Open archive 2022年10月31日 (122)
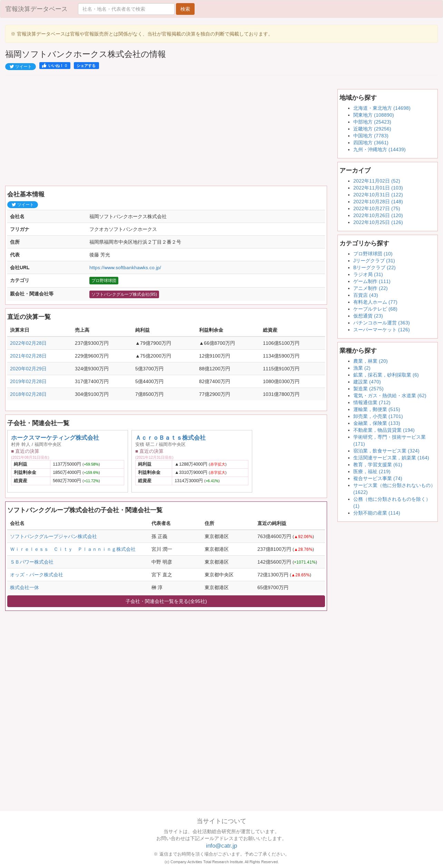Screen dimensions: 443x868 point(378,195)
